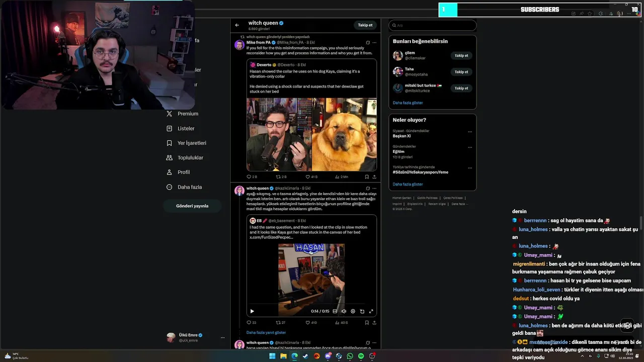Open the Gizlilik Politikası footer link

pyautogui.click(x=427, y=198)
